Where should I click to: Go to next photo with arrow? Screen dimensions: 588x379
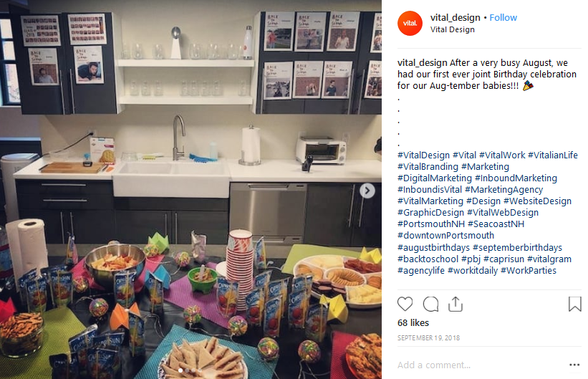pos(367,191)
